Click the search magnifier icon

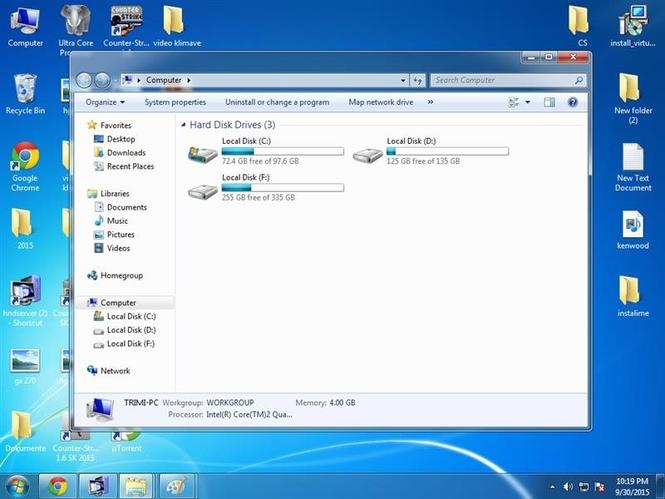point(578,80)
